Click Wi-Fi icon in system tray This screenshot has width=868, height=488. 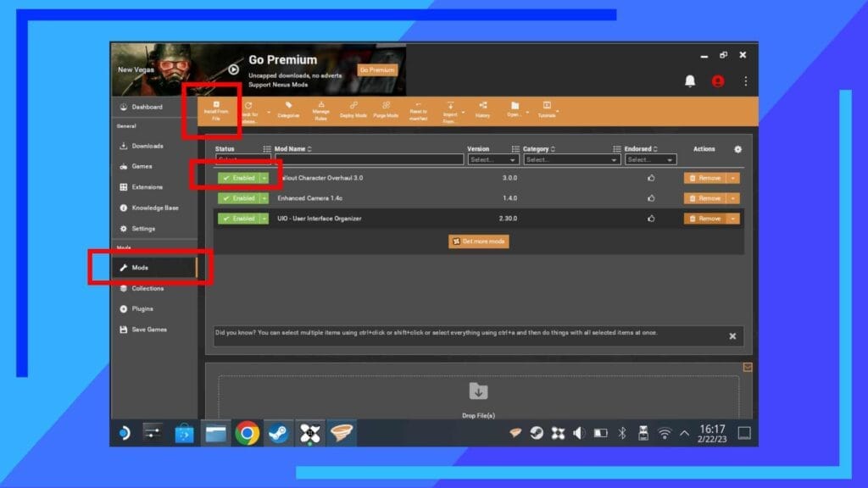[665, 433]
